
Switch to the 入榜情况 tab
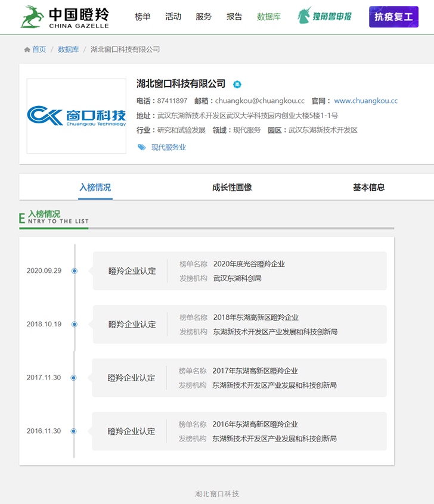(x=95, y=188)
